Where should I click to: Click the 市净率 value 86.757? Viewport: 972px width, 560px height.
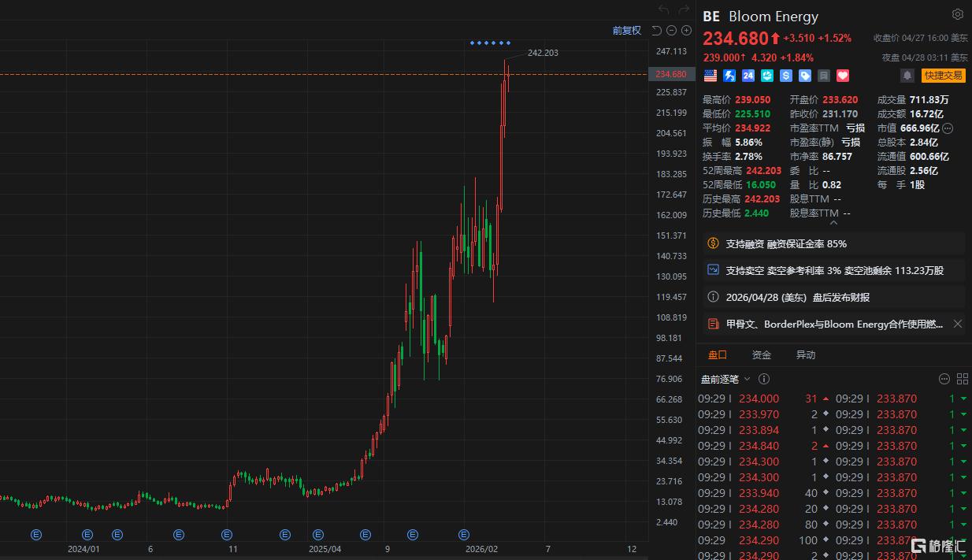[837, 157]
